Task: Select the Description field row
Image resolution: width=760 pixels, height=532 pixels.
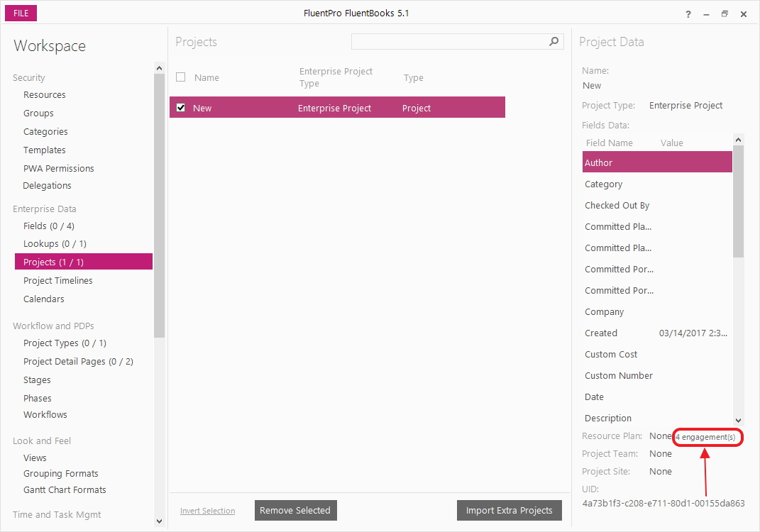Action: pos(657,418)
